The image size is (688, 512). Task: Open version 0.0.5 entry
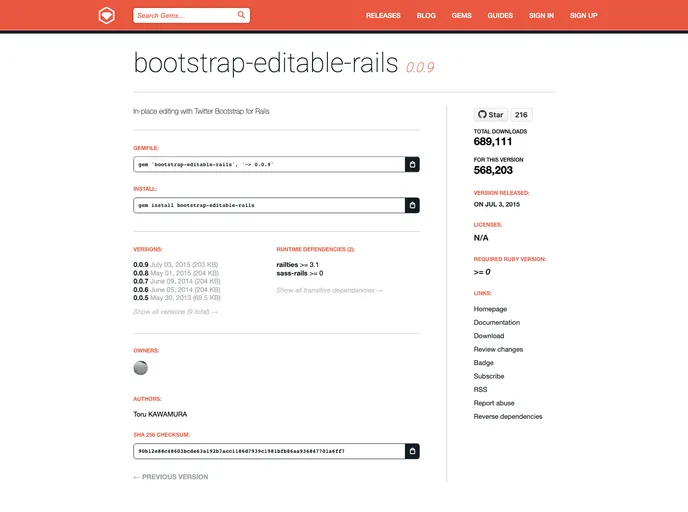[141, 297]
